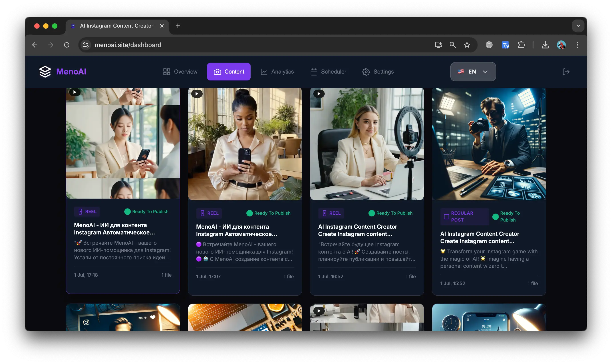612x364 pixels.
Task: Open the Chrome three-dot menu
Action: coord(577,45)
